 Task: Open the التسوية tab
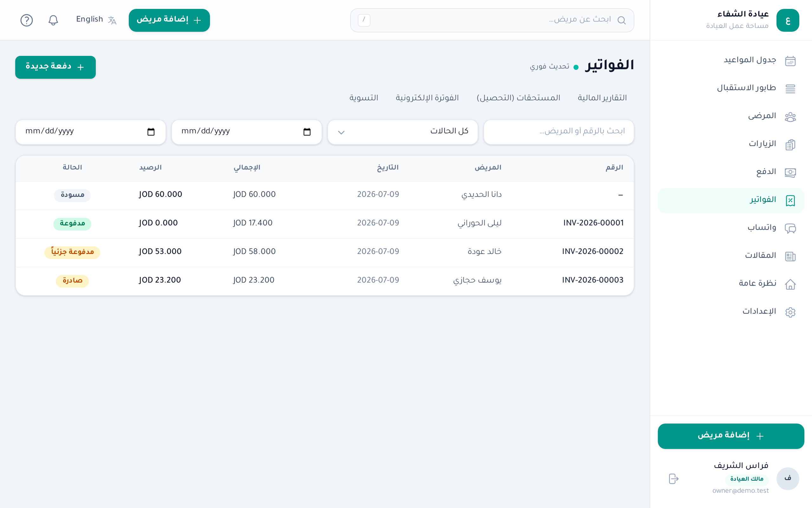tap(364, 98)
